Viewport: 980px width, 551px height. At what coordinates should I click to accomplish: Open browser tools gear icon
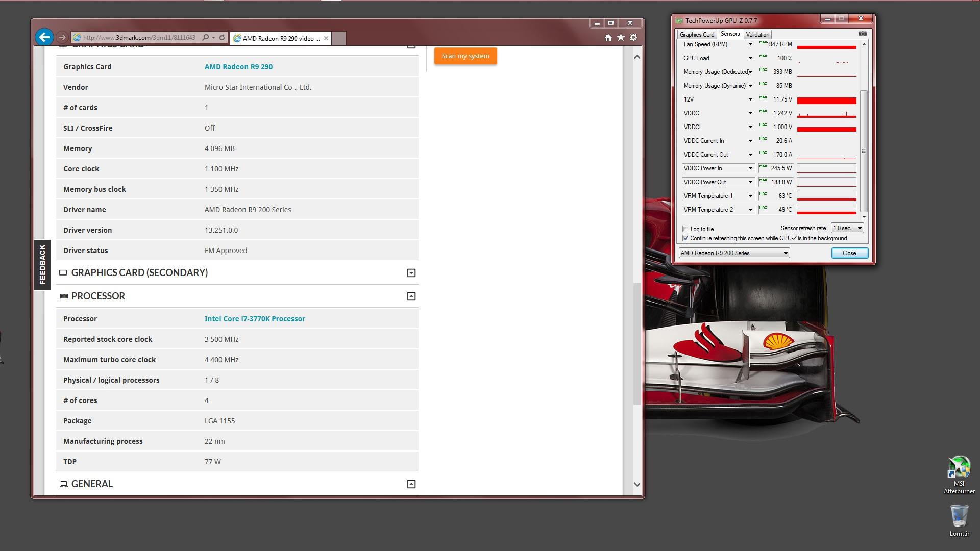coord(633,37)
